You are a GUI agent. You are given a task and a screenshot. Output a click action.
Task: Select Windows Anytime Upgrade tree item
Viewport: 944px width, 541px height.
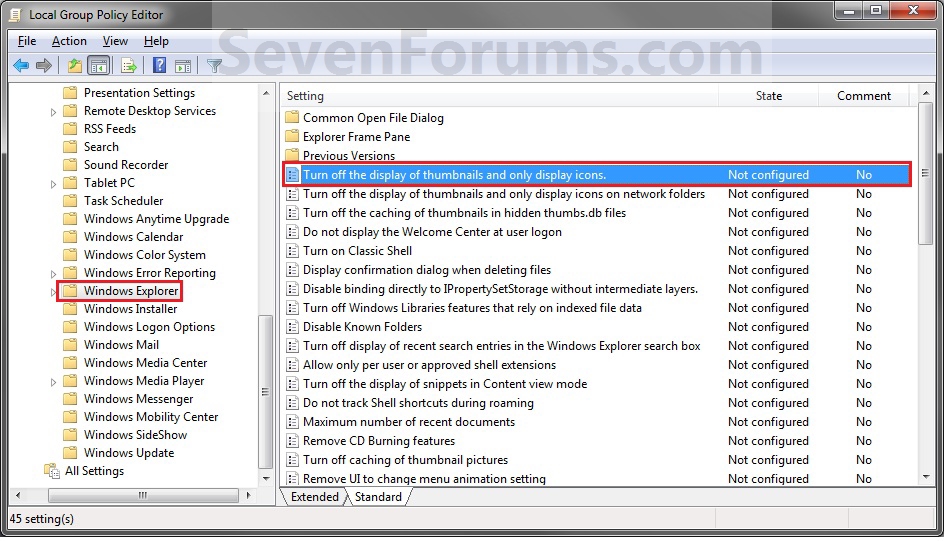(x=157, y=219)
